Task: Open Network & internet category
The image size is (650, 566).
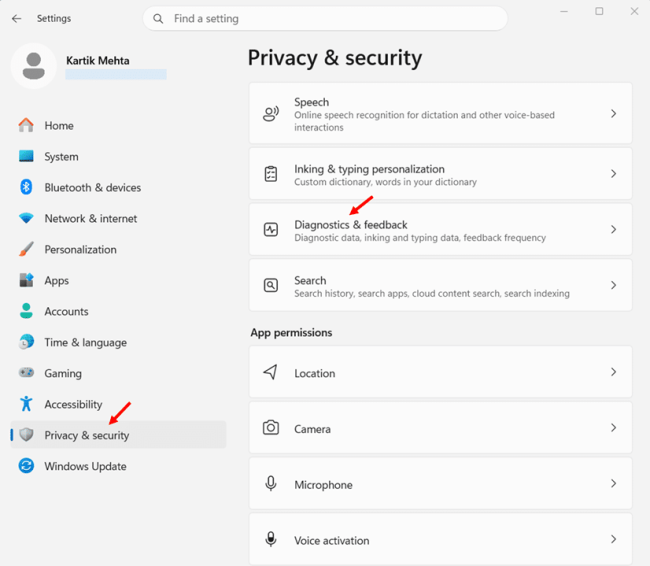Action: [91, 219]
